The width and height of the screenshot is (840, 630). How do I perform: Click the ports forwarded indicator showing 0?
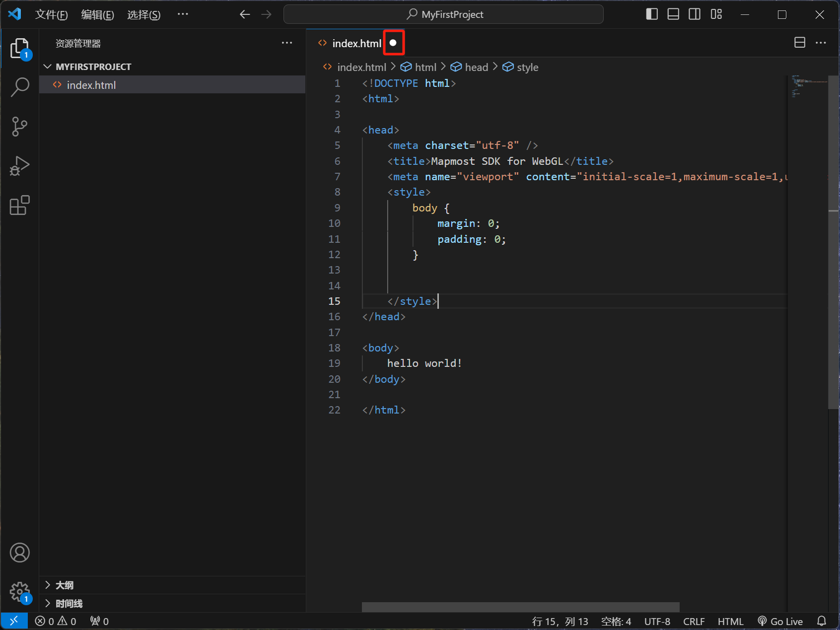(x=99, y=621)
